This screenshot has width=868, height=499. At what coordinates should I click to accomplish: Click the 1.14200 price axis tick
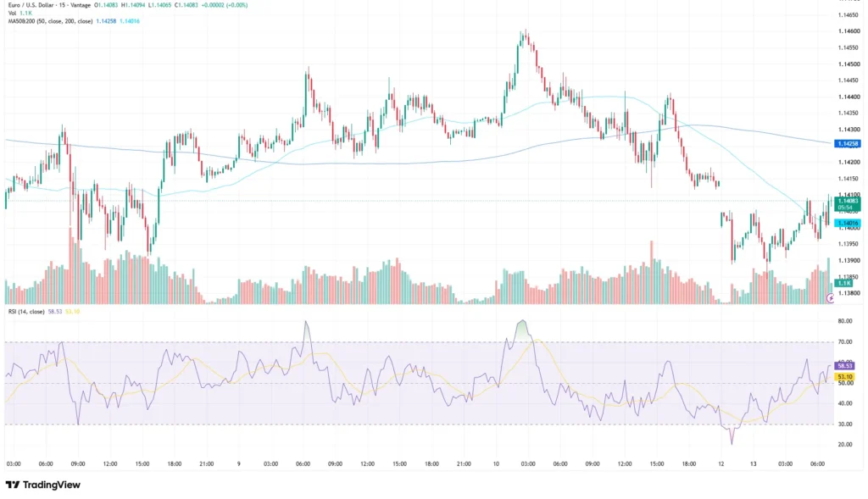click(x=848, y=162)
